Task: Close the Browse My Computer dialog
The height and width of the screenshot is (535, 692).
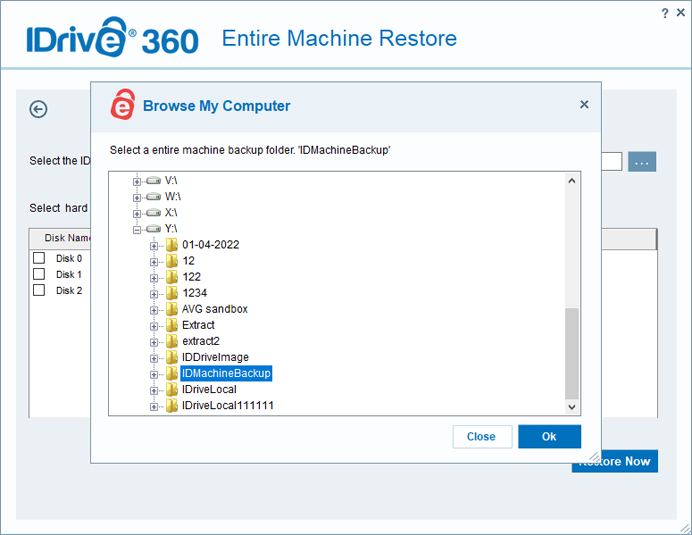Action: (x=584, y=105)
